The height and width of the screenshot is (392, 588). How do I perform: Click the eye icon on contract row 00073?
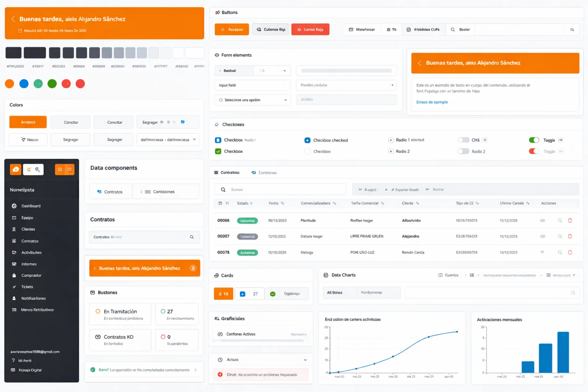click(x=543, y=252)
